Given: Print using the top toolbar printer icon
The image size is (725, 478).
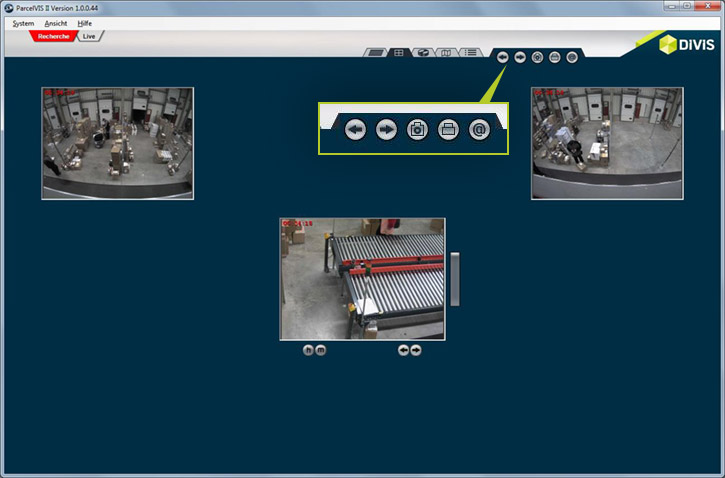Looking at the screenshot, I should pos(555,57).
